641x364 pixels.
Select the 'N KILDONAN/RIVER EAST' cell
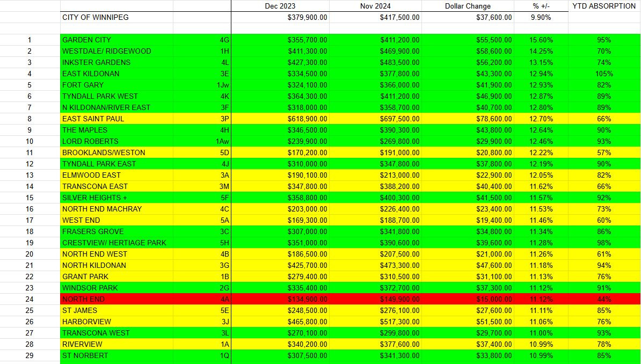[116, 107]
